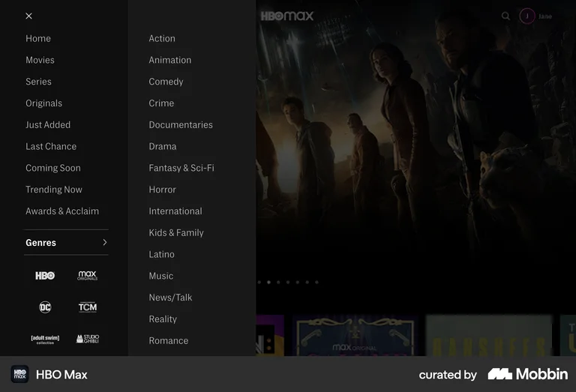Image resolution: width=576 pixels, height=392 pixels.
Task: Open the Kids & Family genre
Action: [x=176, y=232]
